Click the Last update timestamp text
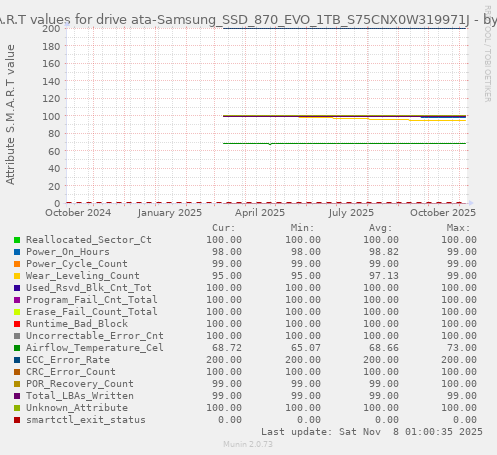Image resolution: width=497 pixels, height=455 pixels. click(x=372, y=432)
